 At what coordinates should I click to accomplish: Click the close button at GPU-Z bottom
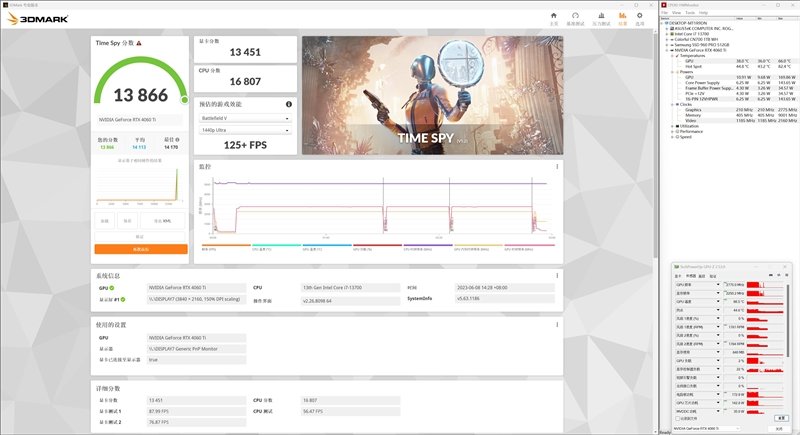click(x=779, y=429)
